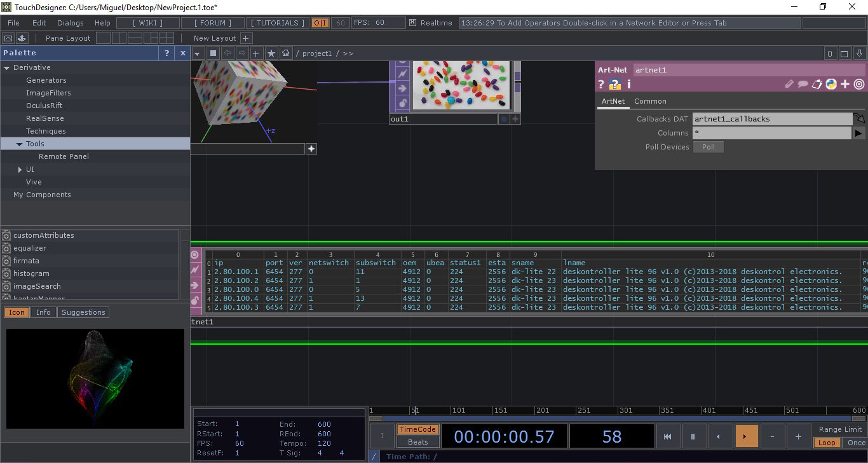Open the operator comment speech bubble
Screen dimensions: 868x463
803,84
